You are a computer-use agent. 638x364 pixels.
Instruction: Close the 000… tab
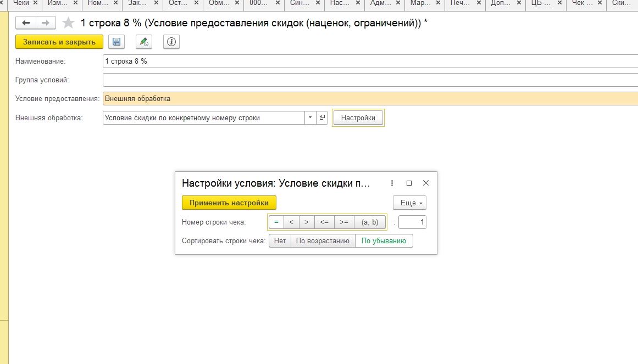tap(278, 3)
